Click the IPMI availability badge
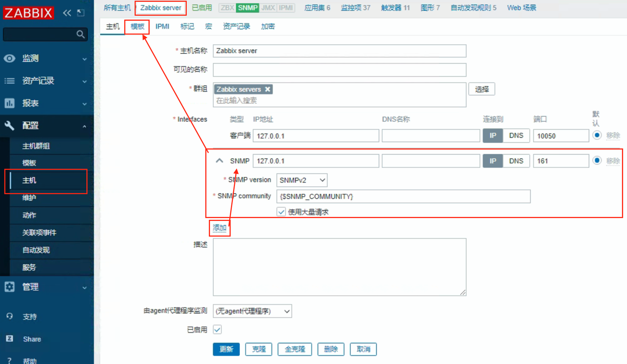The image size is (627, 364). [286, 8]
